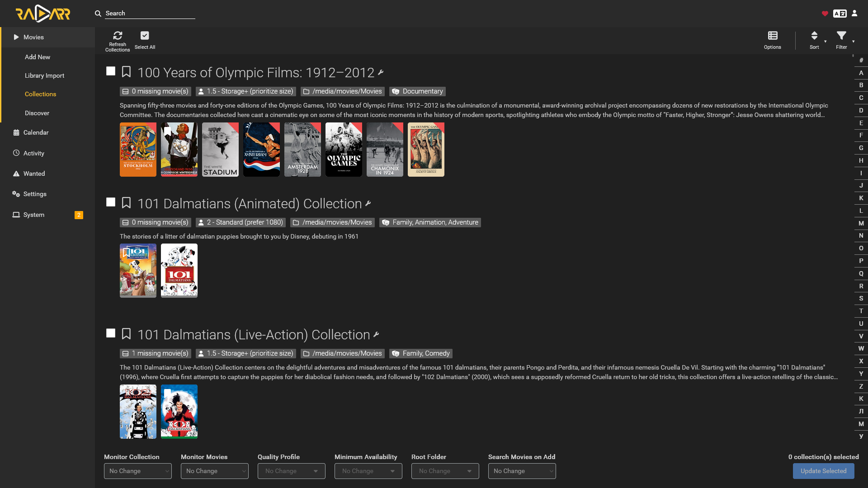The image size is (868, 488).
Task: Expand the Monitor Collection dropdown
Action: point(138,471)
